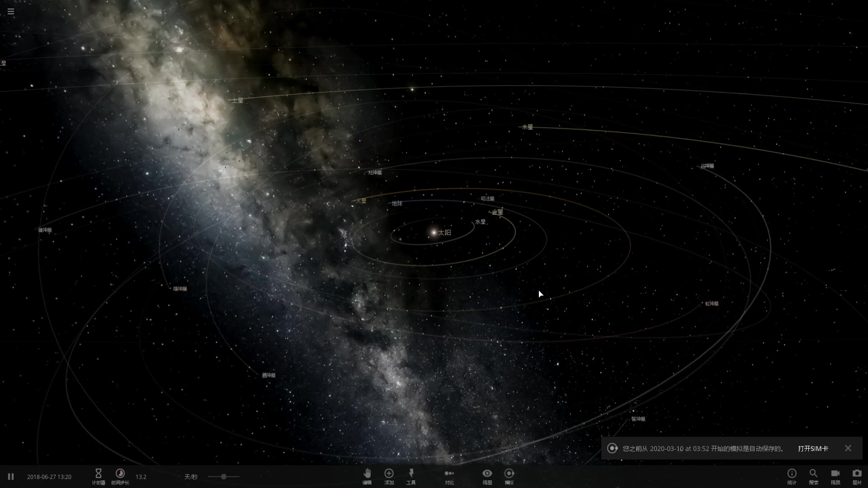The height and width of the screenshot is (488, 868).
Task: Select Ceres labeled 谷神星
Action: point(708,166)
